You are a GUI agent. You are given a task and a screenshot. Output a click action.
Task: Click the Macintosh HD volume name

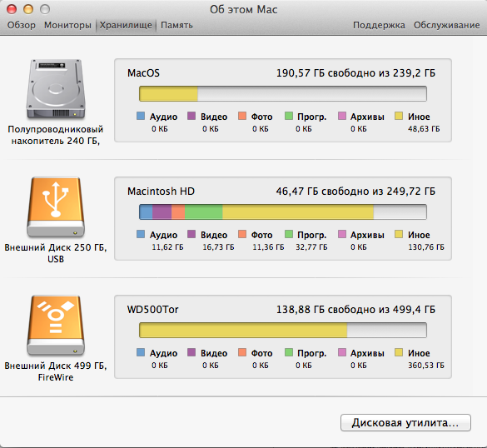click(x=161, y=191)
